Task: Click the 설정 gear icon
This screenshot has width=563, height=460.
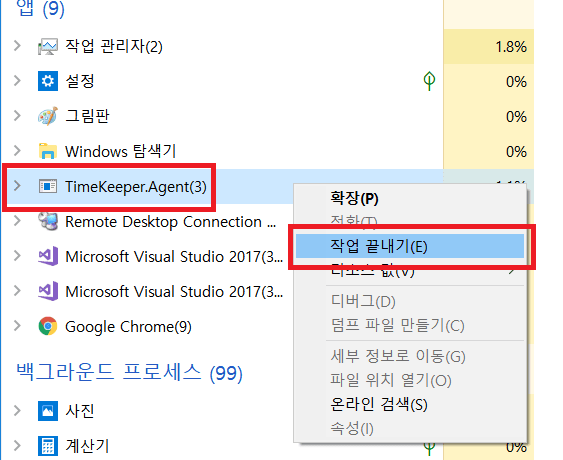Action: (x=48, y=81)
